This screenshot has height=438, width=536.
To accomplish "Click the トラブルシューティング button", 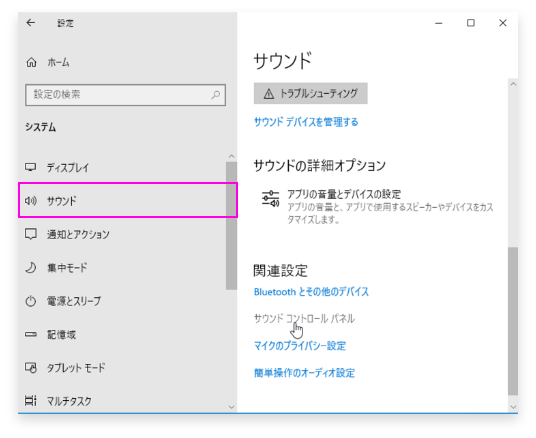I will pyautogui.click(x=310, y=93).
